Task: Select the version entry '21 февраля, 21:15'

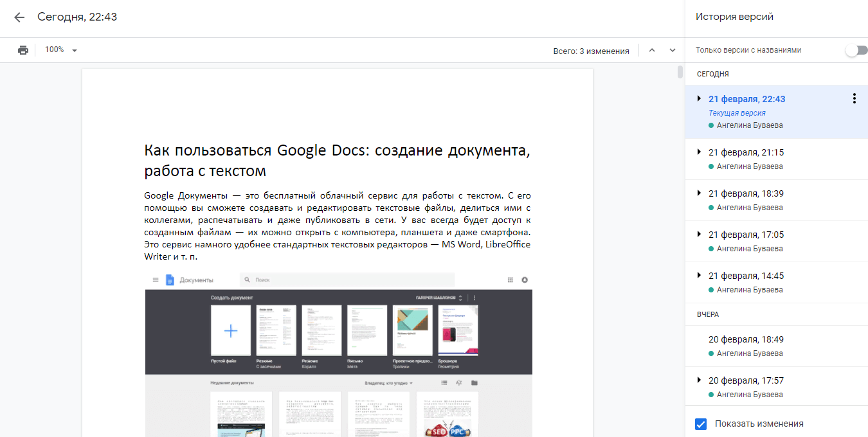Action: (x=747, y=152)
